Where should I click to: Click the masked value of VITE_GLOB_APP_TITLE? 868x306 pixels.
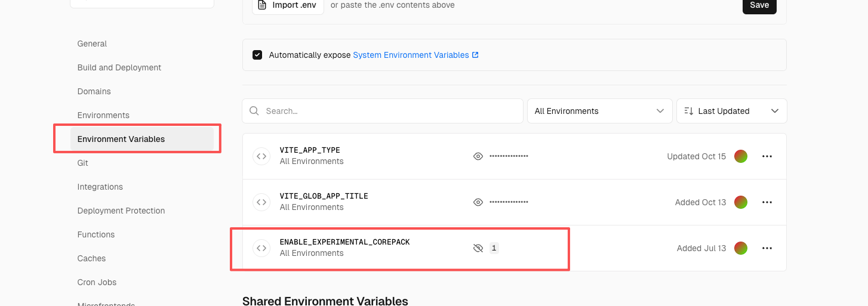509,202
